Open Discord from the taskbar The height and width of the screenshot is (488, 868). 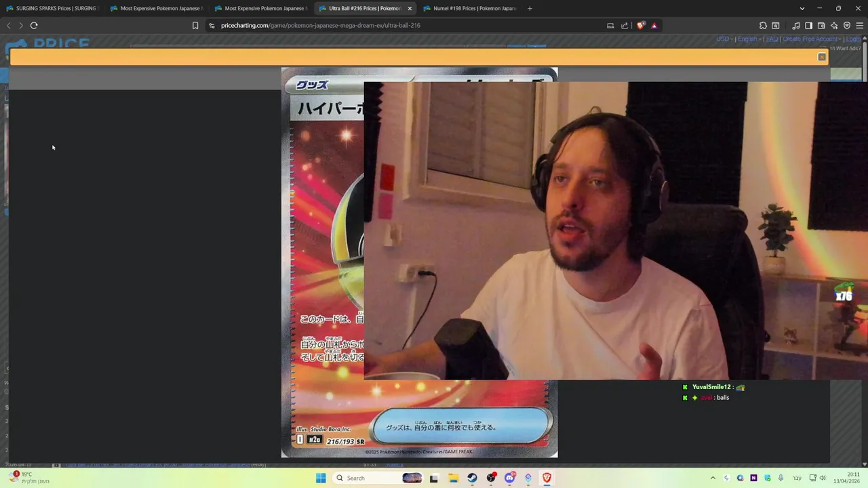pyautogui.click(x=510, y=478)
